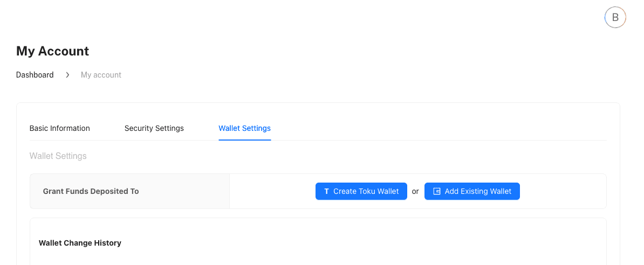
Task: Open the Security Settings tab
Action: click(154, 128)
